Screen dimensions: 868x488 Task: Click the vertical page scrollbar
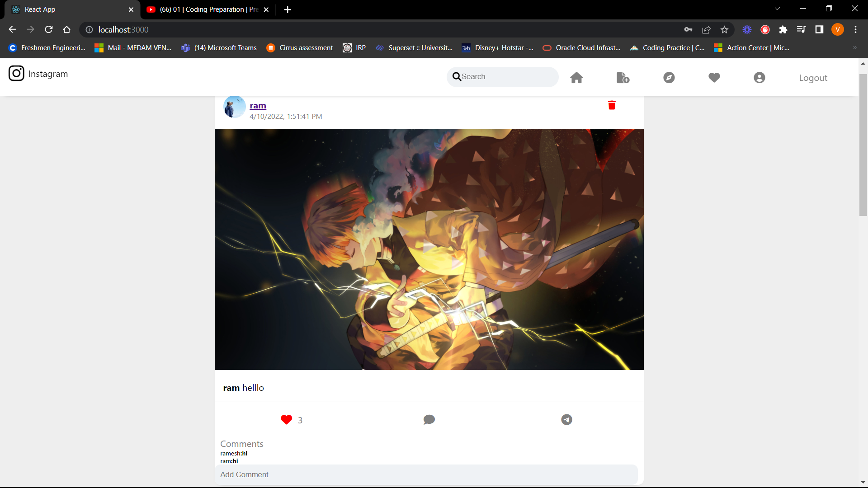click(x=863, y=145)
